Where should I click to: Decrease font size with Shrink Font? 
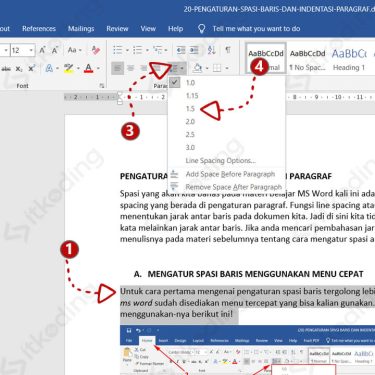pyautogui.click(x=55, y=50)
